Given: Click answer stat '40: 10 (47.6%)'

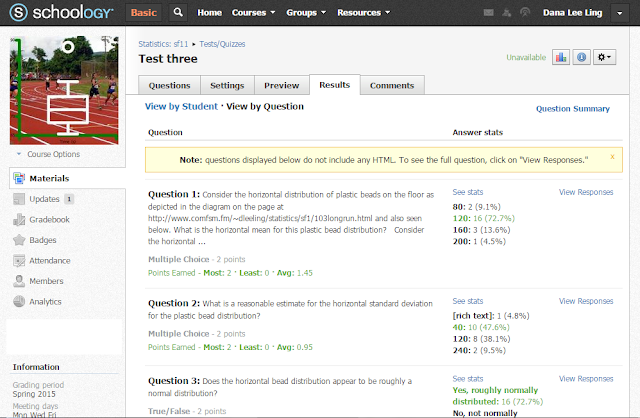Looking at the screenshot, I should click(x=481, y=327).
